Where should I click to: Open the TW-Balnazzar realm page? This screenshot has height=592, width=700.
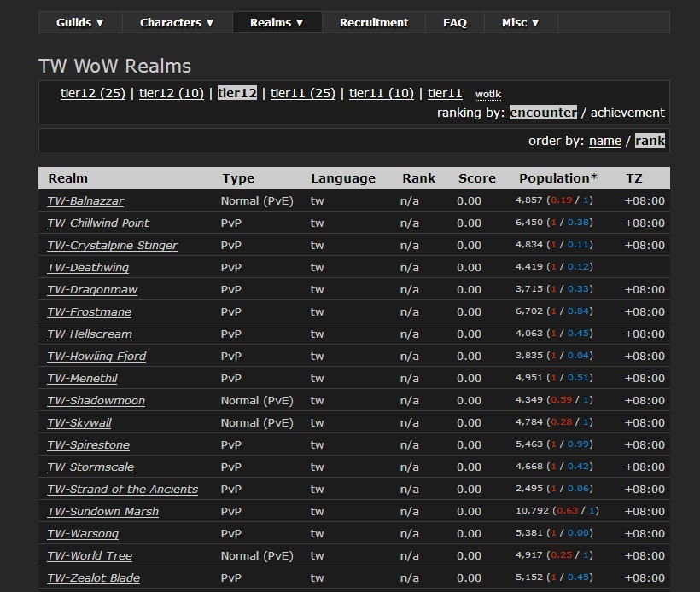85,201
